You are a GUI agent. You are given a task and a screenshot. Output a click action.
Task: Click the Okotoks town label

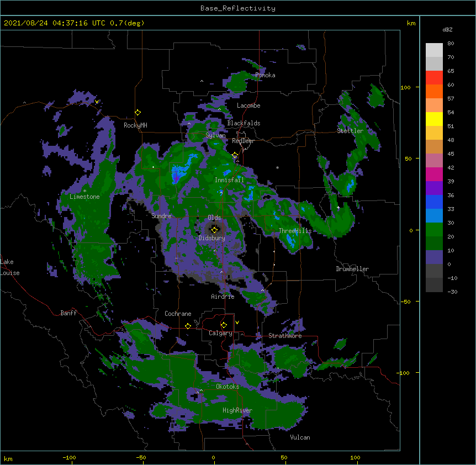pos(228,387)
